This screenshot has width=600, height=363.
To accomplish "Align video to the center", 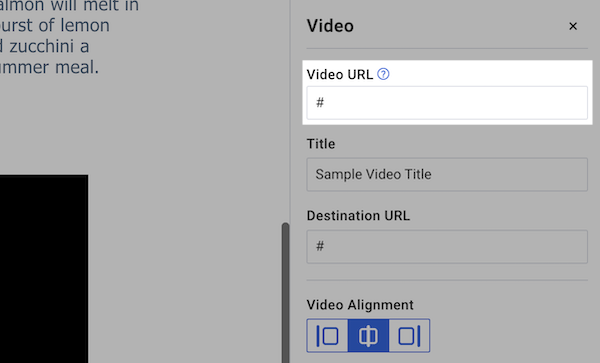I will [368, 336].
